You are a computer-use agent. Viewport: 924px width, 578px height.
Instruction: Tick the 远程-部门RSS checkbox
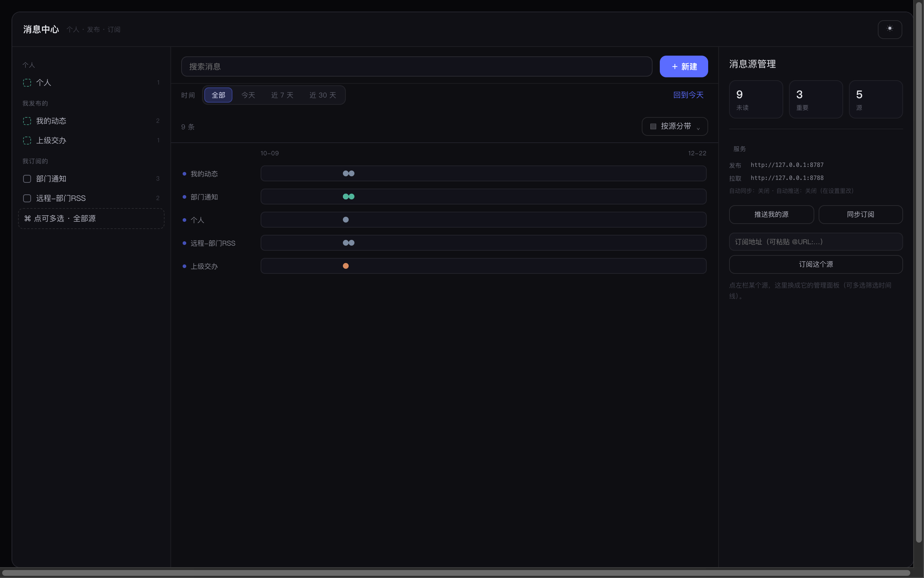(27, 198)
